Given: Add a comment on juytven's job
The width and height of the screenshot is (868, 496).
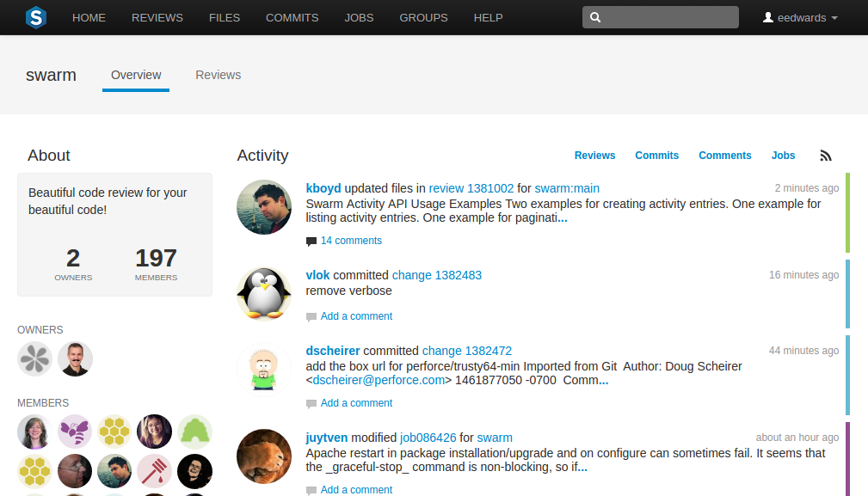Looking at the screenshot, I should click(x=356, y=490).
